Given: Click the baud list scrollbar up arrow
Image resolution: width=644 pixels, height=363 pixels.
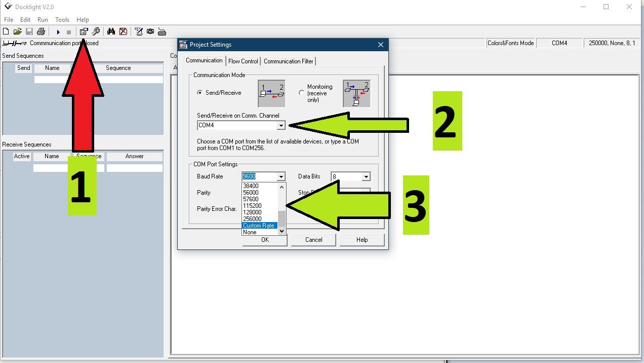Looking at the screenshot, I should click(282, 186).
